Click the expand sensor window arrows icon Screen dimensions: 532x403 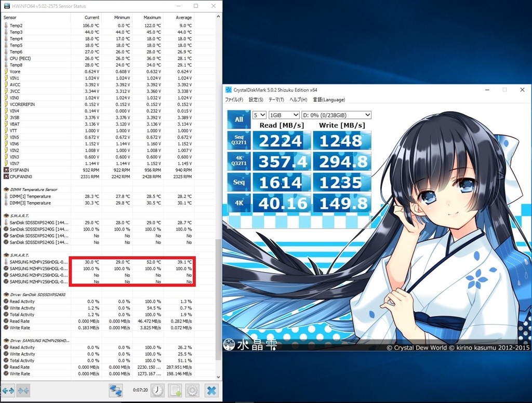tap(8, 391)
